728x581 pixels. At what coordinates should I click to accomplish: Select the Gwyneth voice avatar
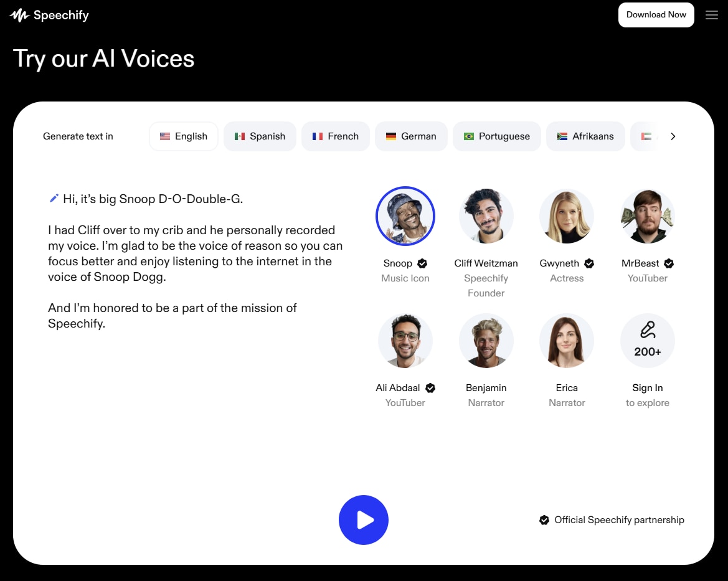tap(567, 216)
